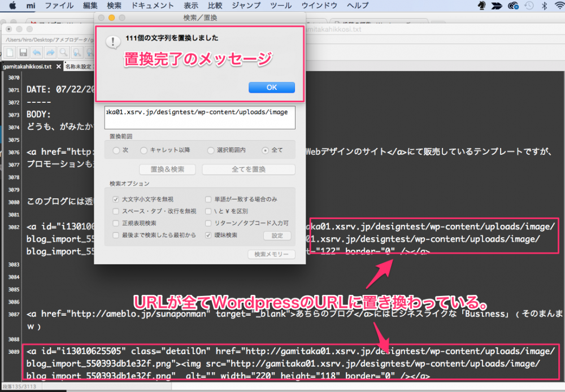Click the 検索メモリー button
The width and height of the screenshot is (565, 392).
click(271, 254)
